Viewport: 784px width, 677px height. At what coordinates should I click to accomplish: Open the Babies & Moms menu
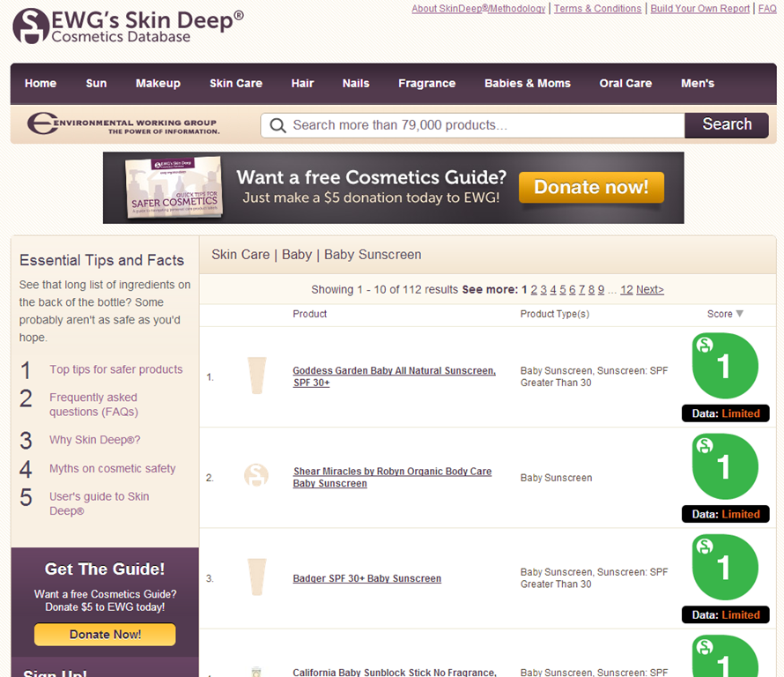(x=528, y=84)
